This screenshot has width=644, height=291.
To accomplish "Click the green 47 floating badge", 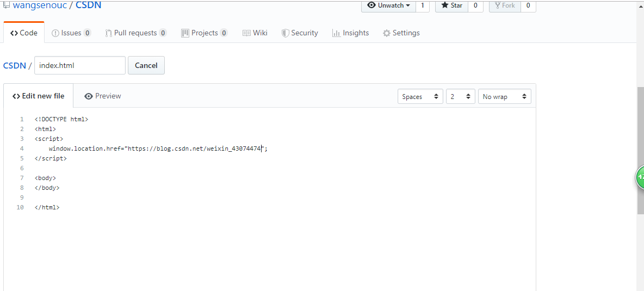I will pos(640,177).
